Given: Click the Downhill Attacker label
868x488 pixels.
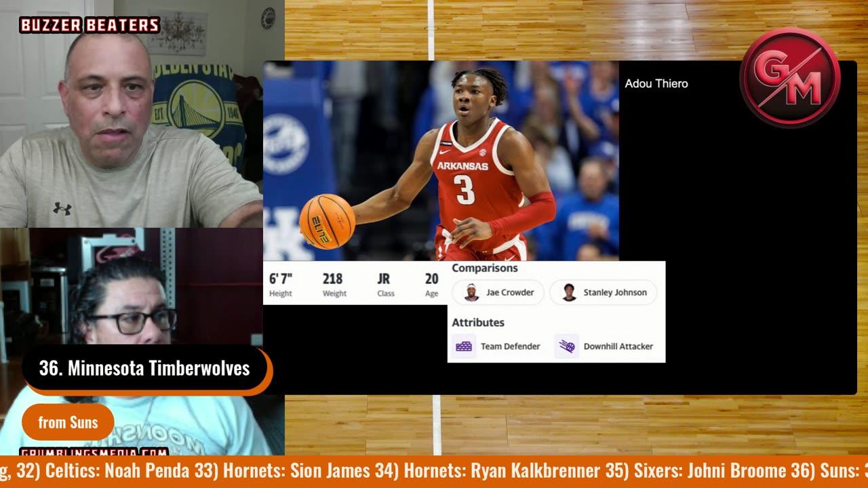Looking at the screenshot, I should (618, 346).
